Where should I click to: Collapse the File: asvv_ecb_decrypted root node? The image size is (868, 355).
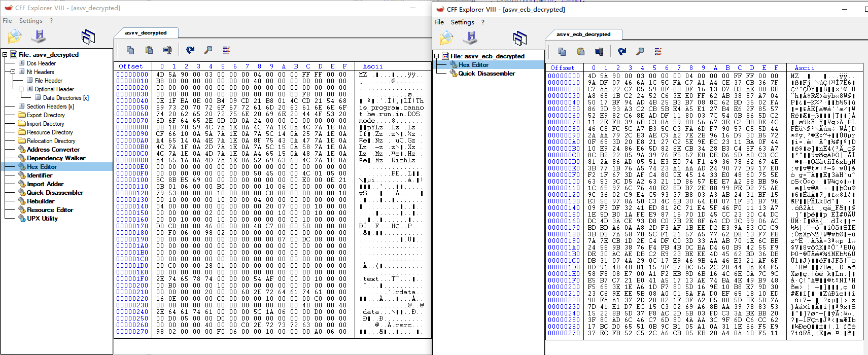436,56
